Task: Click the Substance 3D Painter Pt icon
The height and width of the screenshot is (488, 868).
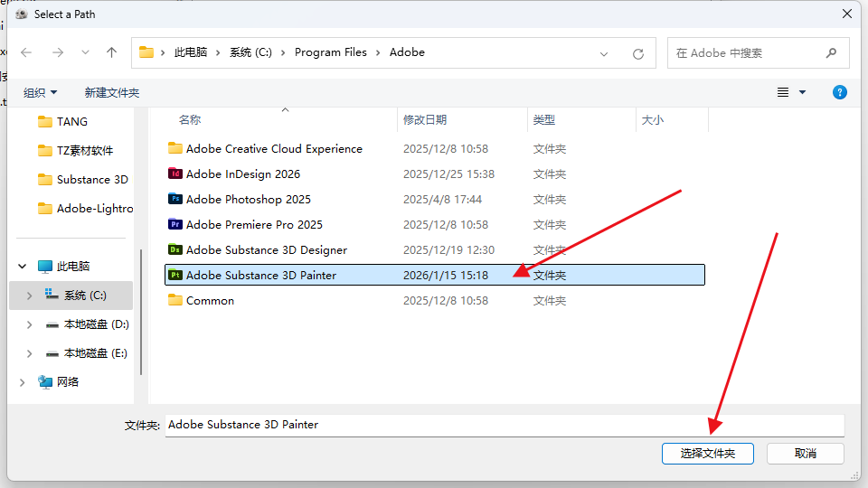Action: point(175,275)
